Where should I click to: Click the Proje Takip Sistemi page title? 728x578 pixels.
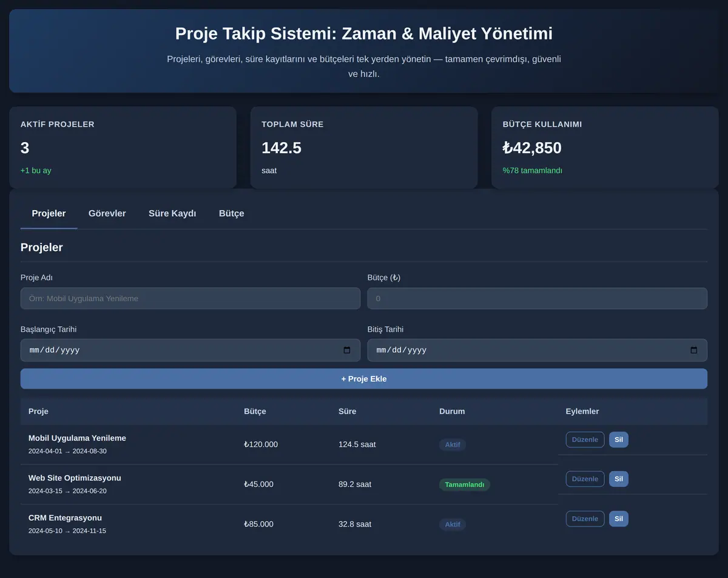point(364,33)
